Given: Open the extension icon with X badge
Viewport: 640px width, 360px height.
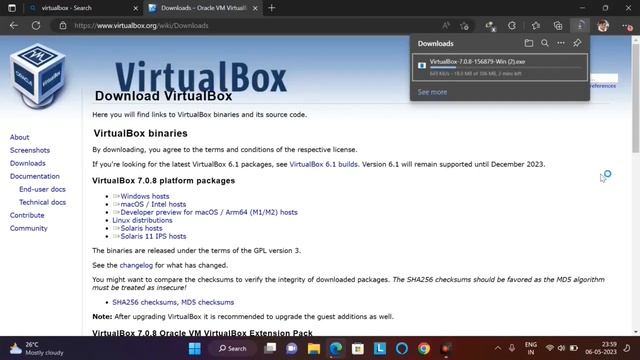Looking at the screenshot, I should [490, 26].
